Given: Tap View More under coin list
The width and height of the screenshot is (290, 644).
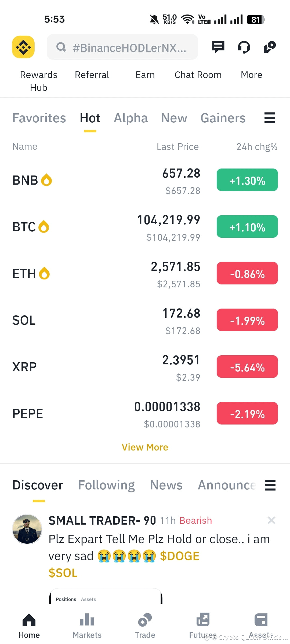Looking at the screenshot, I should 145,447.
